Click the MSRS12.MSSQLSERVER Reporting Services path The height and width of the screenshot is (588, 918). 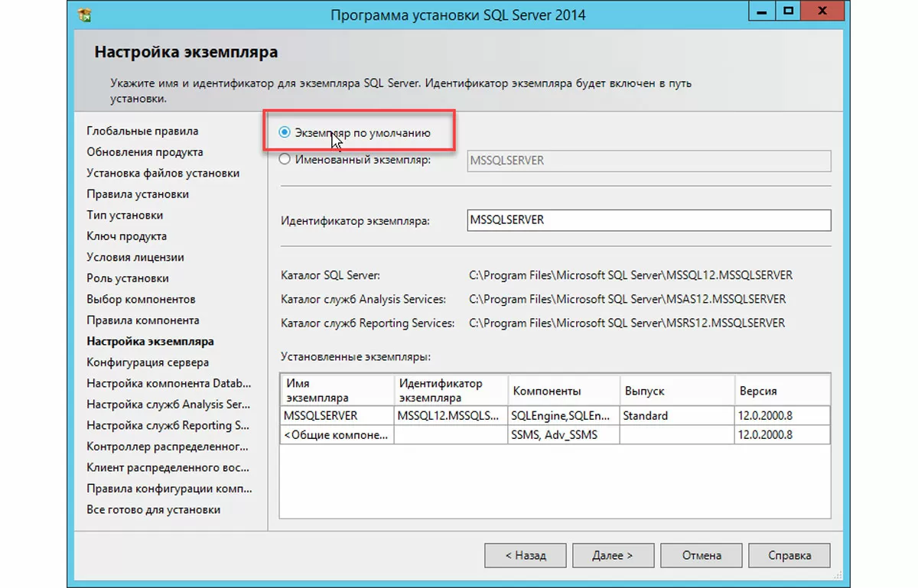tap(627, 323)
